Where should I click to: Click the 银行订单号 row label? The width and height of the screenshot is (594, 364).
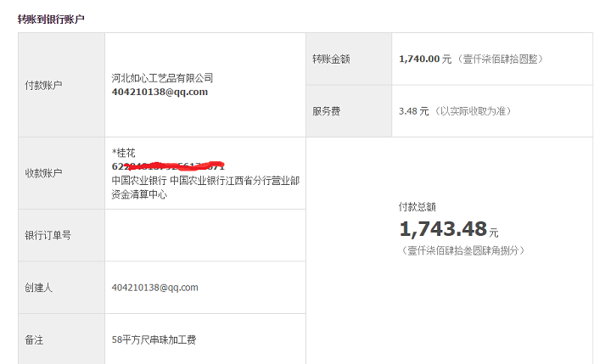[48, 235]
